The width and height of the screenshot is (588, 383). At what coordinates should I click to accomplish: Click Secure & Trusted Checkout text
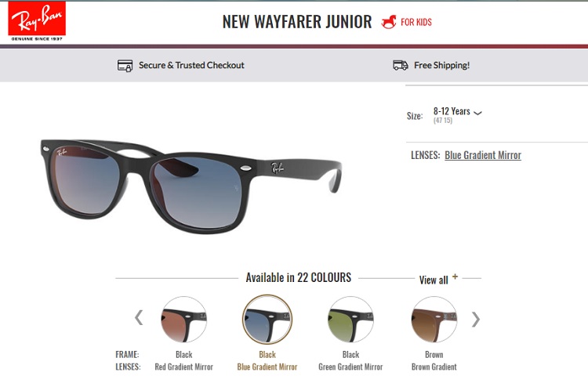(x=191, y=65)
